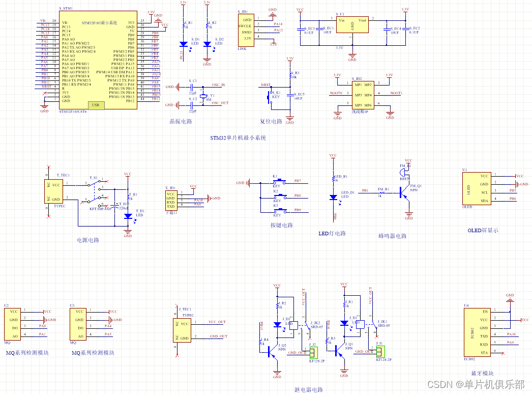Viewport: 532px width, 394px height.
Task: Click the 'STM32单片机最小系统' title text
Action: [x=238, y=138]
